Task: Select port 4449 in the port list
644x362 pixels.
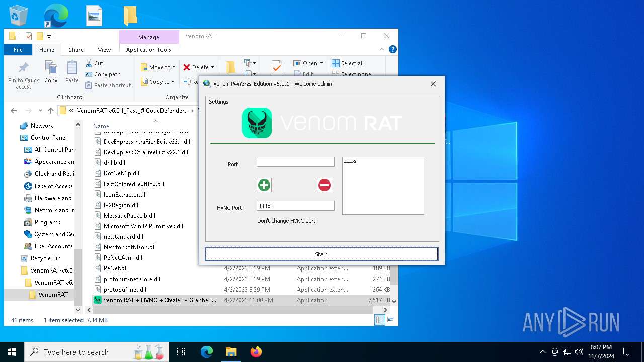Action: [350, 162]
